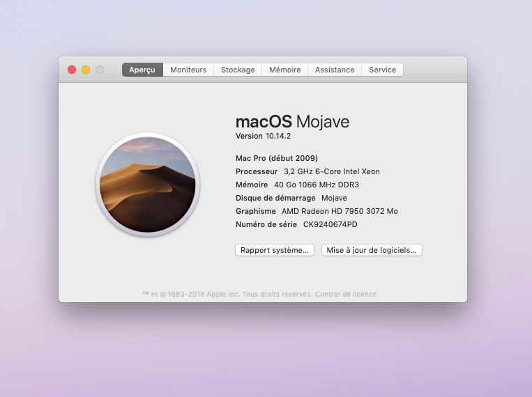This screenshot has height=397, width=532.
Task: Click the Graphisme label
Action: tap(255, 211)
